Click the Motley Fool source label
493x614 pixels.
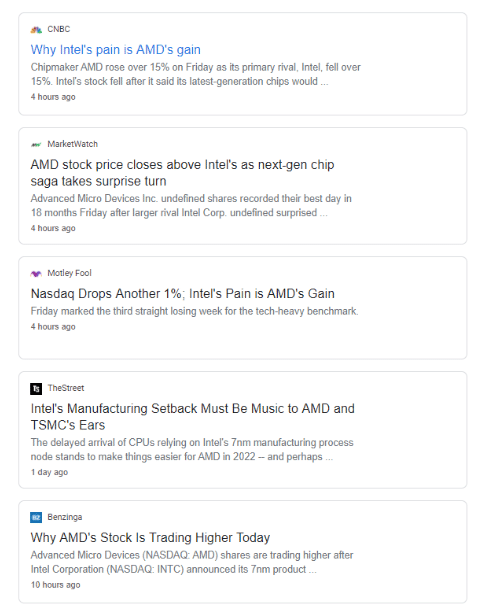[x=69, y=273]
